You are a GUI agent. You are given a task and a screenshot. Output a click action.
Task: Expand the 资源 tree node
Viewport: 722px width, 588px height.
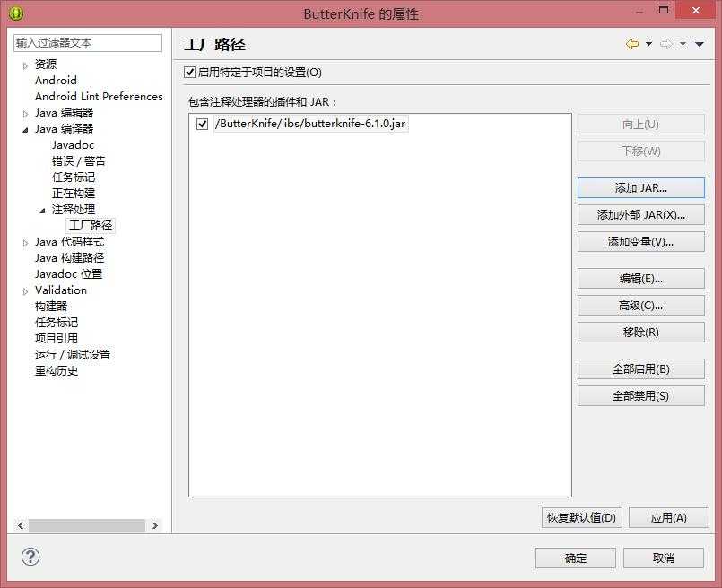25,65
